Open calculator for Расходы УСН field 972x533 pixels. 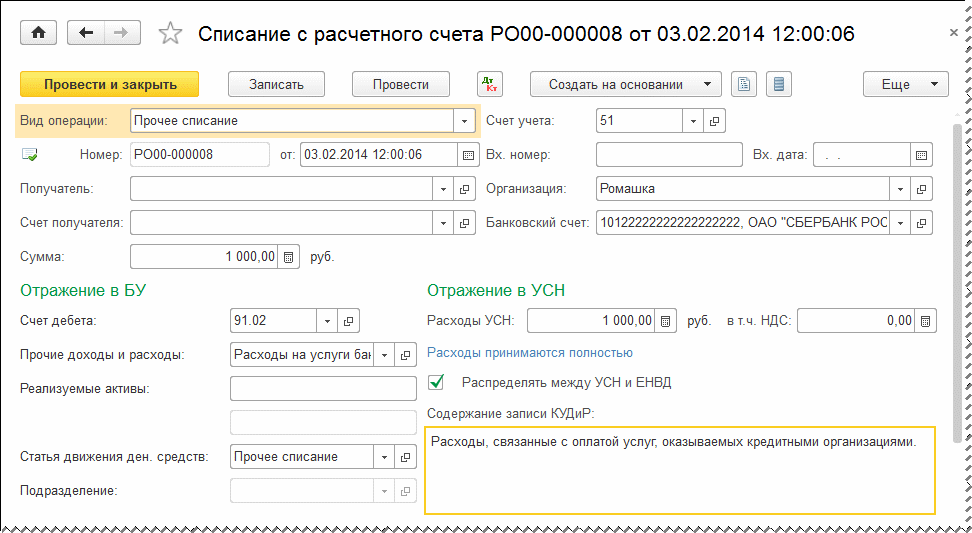664,321
